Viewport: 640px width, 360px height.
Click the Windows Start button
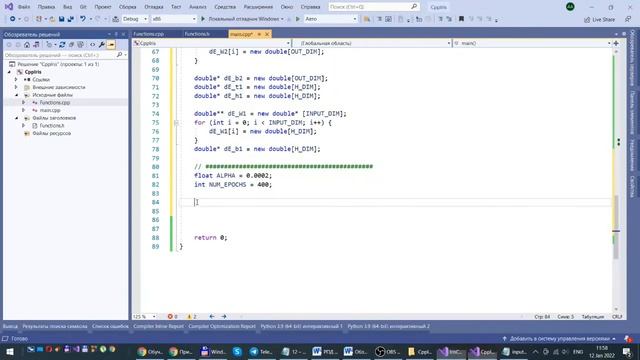10,351
